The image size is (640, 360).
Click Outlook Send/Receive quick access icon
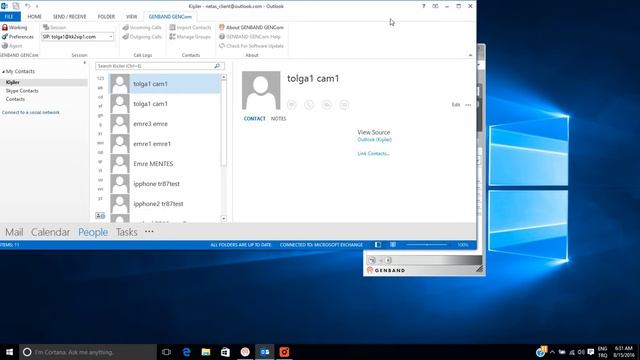tap(16, 6)
